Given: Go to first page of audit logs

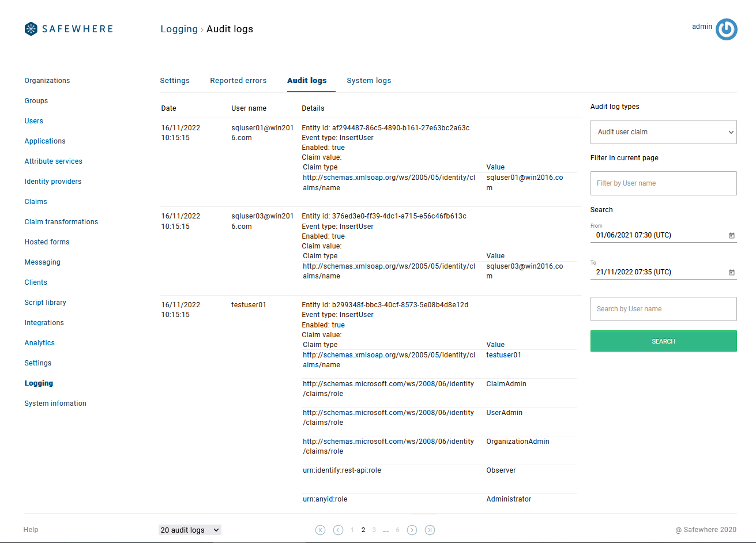Looking at the screenshot, I should click(x=321, y=530).
